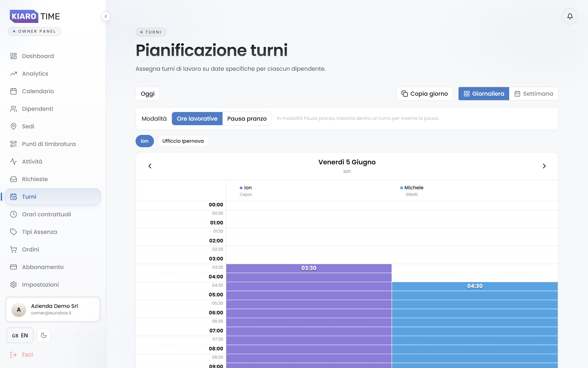The width and height of the screenshot is (588, 368).
Task: Go to next day arrow
Action: click(544, 166)
